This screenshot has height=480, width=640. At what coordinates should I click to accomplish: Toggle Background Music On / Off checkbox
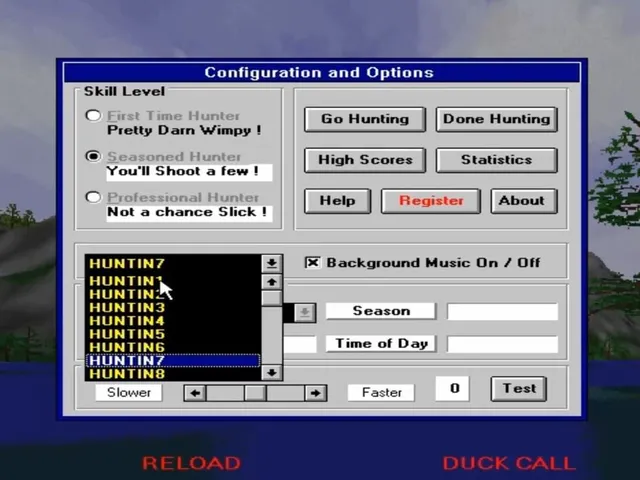pyautogui.click(x=313, y=262)
